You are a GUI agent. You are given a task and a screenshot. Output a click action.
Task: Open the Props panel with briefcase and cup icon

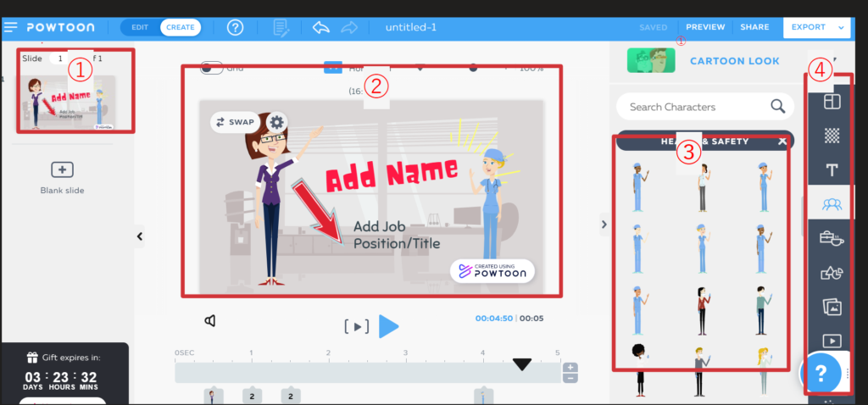click(x=832, y=239)
